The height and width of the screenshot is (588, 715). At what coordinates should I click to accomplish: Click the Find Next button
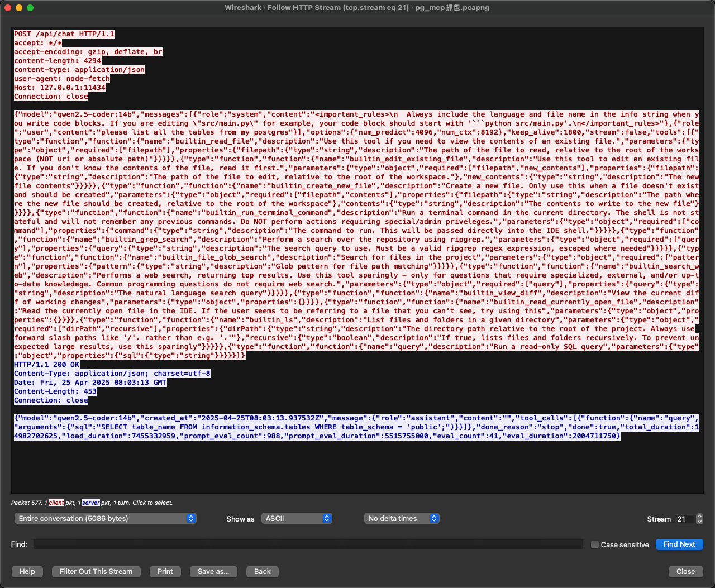(x=679, y=544)
